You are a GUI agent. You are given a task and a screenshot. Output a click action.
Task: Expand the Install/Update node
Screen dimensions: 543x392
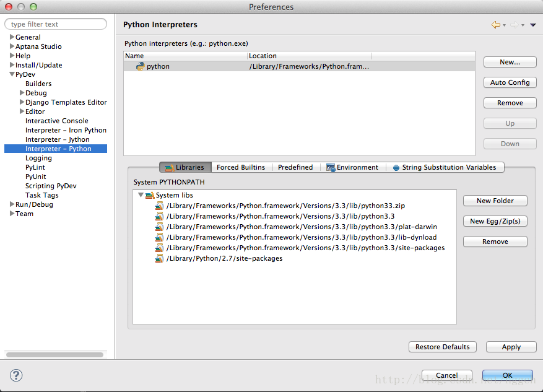coord(12,65)
